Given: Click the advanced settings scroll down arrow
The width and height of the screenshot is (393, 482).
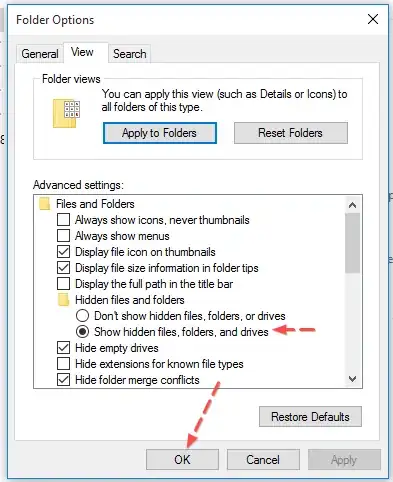Looking at the screenshot, I should click(x=352, y=379).
